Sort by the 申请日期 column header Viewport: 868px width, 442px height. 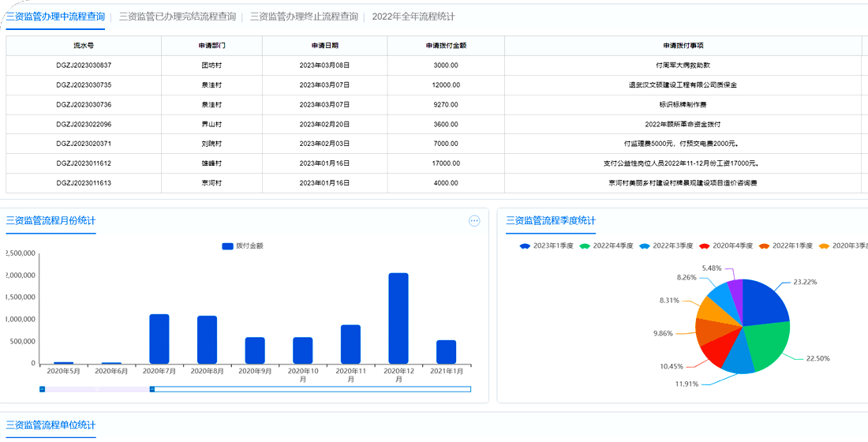click(x=324, y=46)
